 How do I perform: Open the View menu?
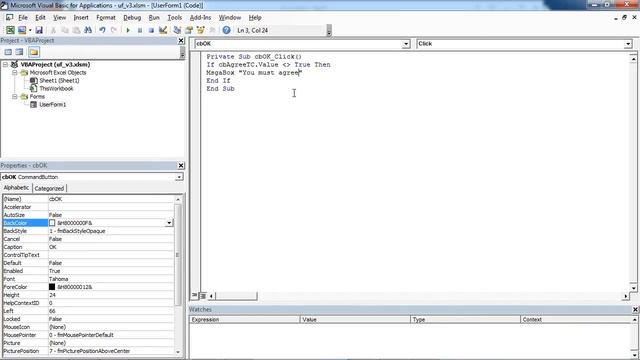click(59, 18)
